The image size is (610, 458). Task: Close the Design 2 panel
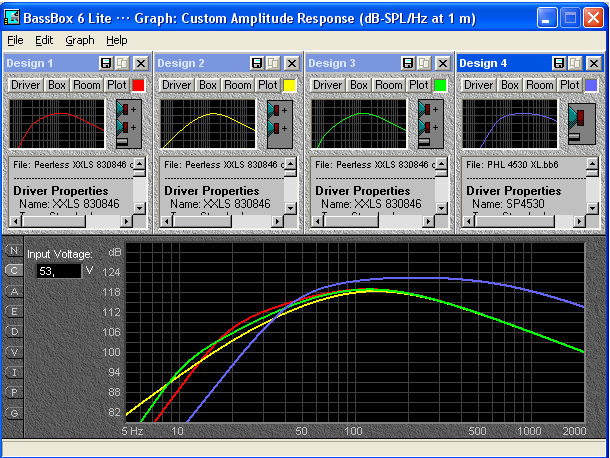tap(292, 63)
